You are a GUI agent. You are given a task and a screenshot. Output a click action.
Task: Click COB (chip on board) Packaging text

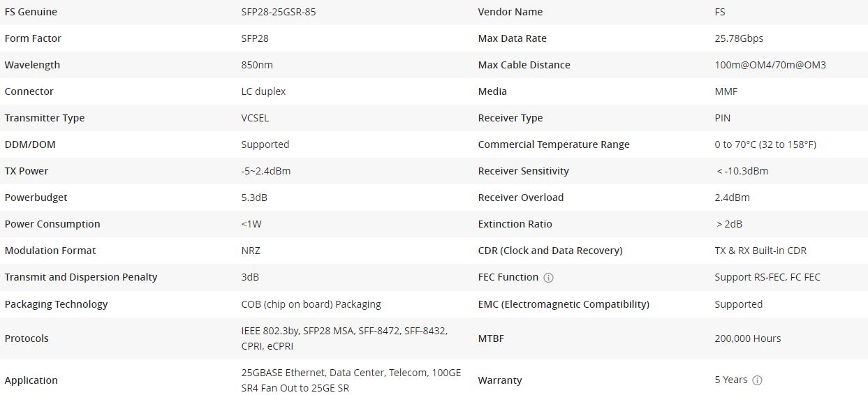click(x=311, y=304)
